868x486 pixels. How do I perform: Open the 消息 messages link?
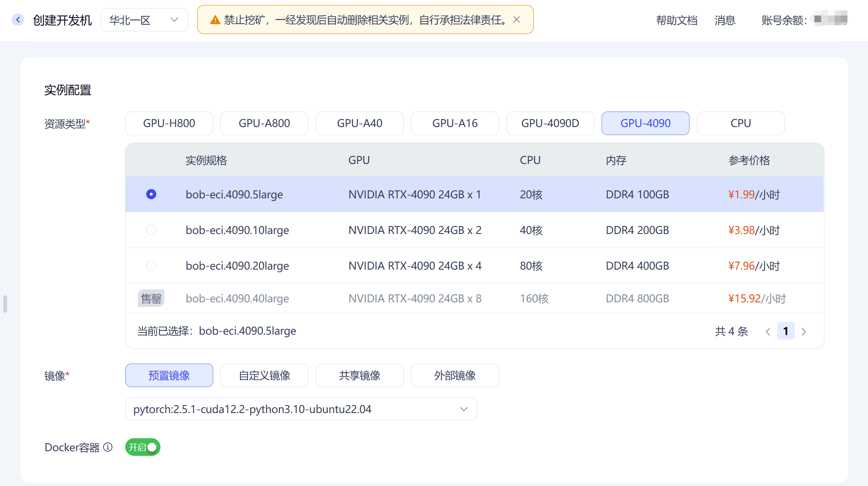coord(725,20)
